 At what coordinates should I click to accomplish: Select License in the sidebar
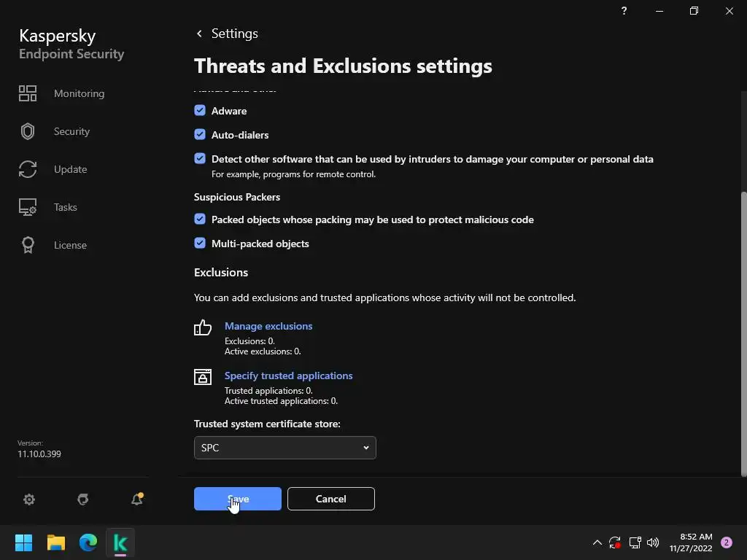coord(70,245)
